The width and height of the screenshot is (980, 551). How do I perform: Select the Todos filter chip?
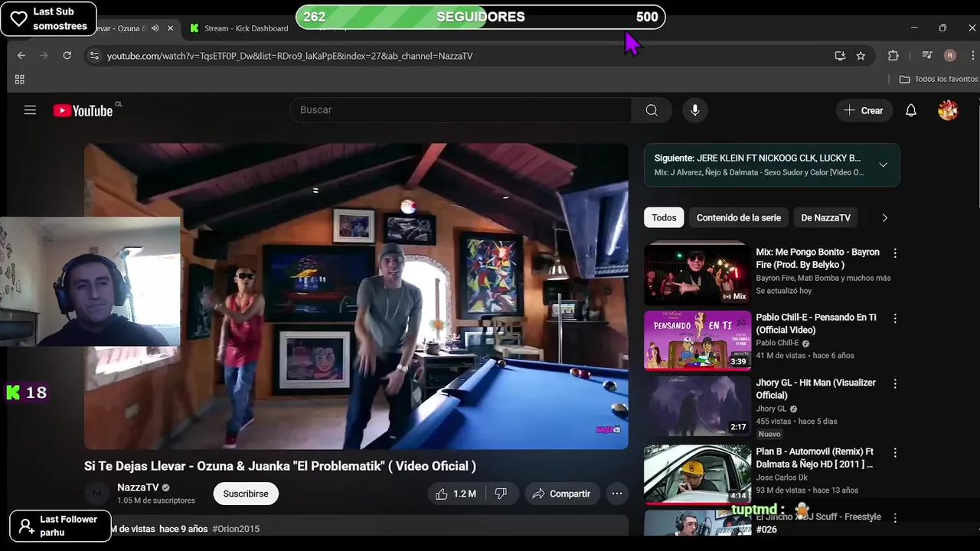pyautogui.click(x=664, y=218)
